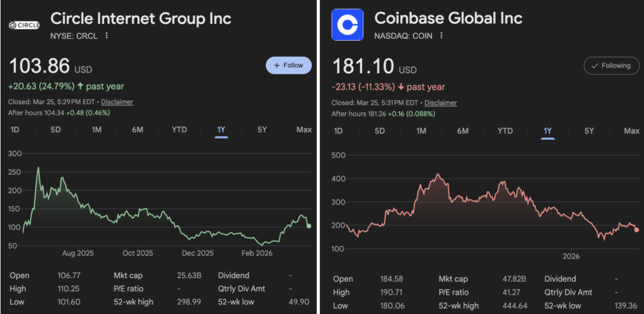This screenshot has height=314, width=644.
Task: Click Aug 2025 label on Circle chart
Action: 78,253
